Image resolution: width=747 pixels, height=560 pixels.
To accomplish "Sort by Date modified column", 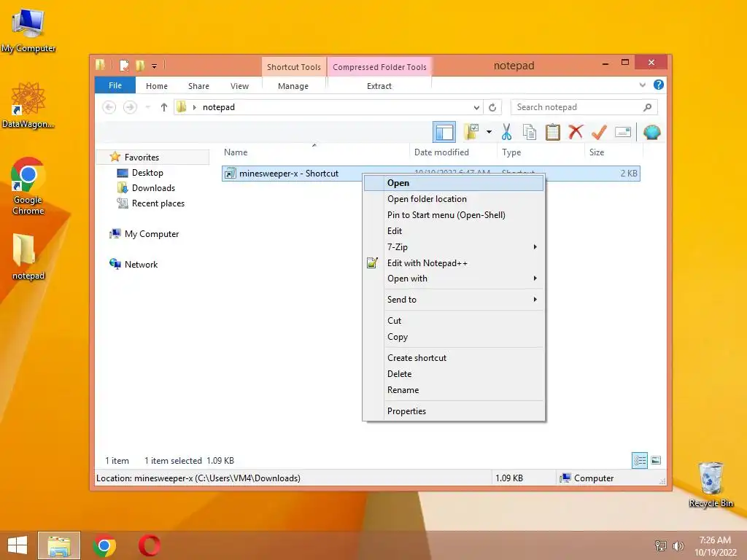I will click(x=452, y=152).
